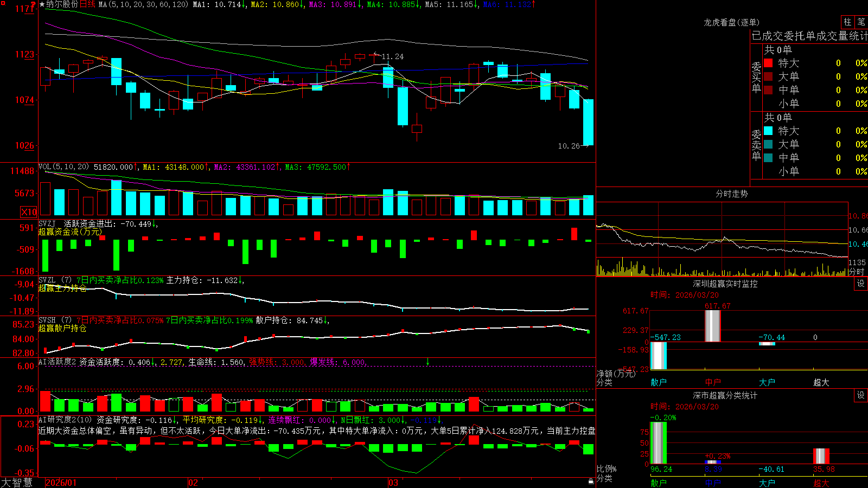Click the red 超大 bar valued 35.98
This screenshot has height=488, width=868.
pyautogui.click(x=821, y=456)
